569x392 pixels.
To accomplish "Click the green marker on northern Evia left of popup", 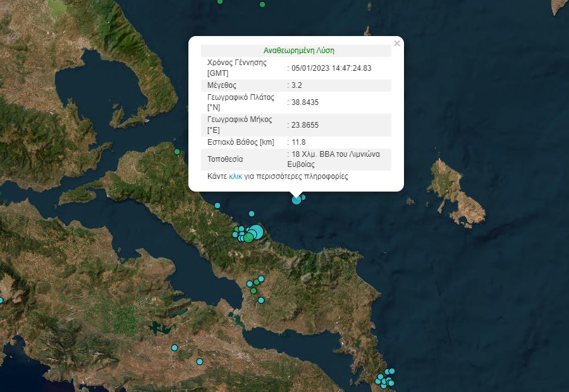I will tap(177, 152).
